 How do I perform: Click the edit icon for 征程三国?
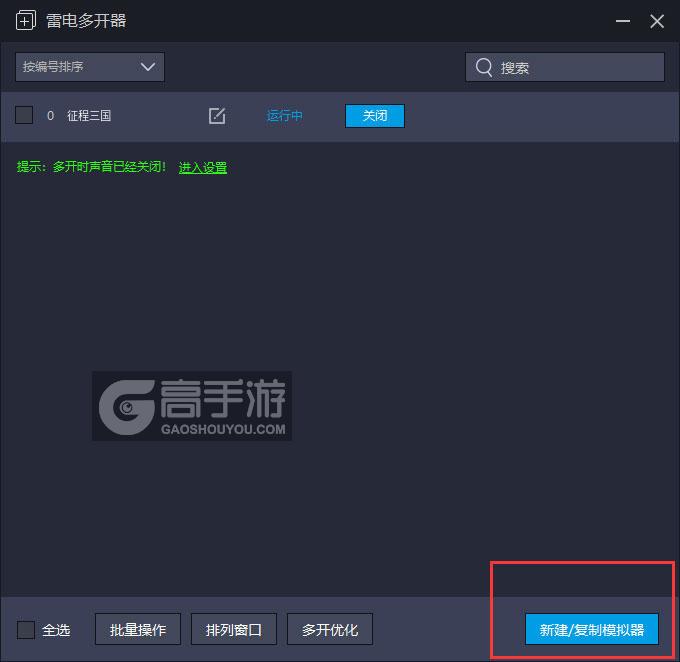[217, 116]
